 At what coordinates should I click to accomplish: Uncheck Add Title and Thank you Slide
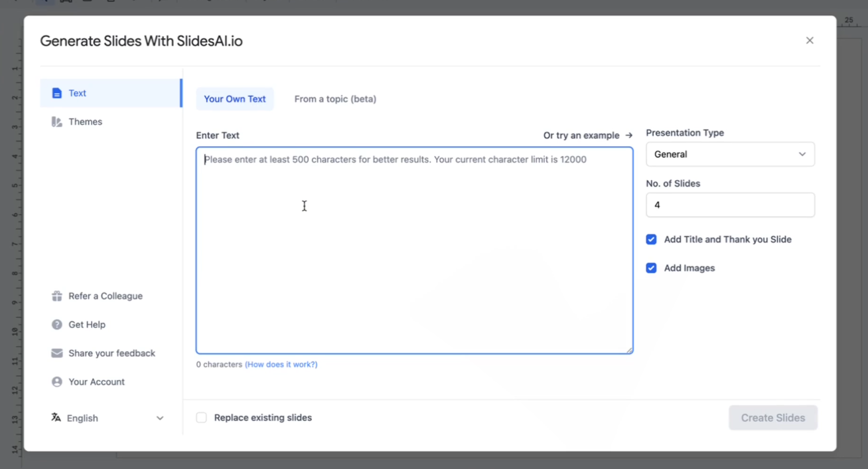(x=652, y=240)
